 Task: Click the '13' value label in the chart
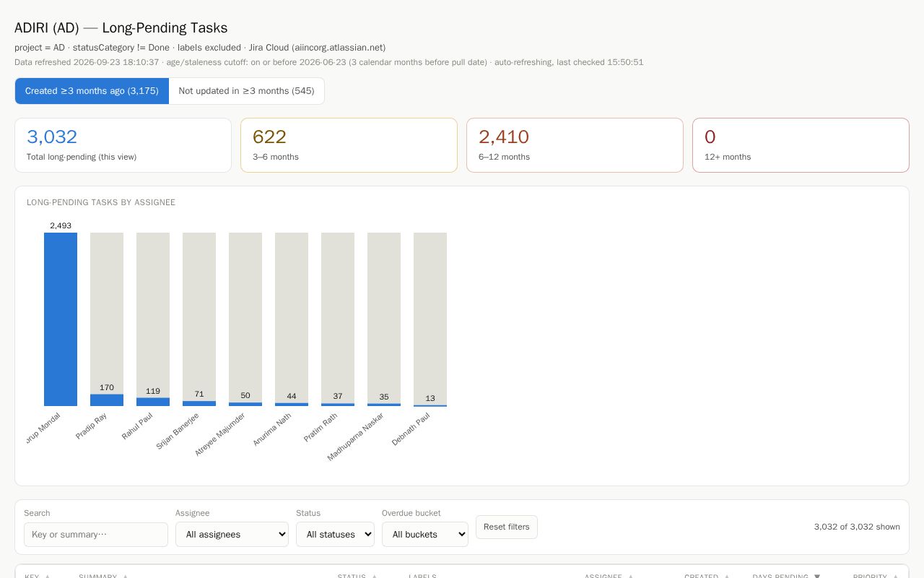(x=430, y=398)
